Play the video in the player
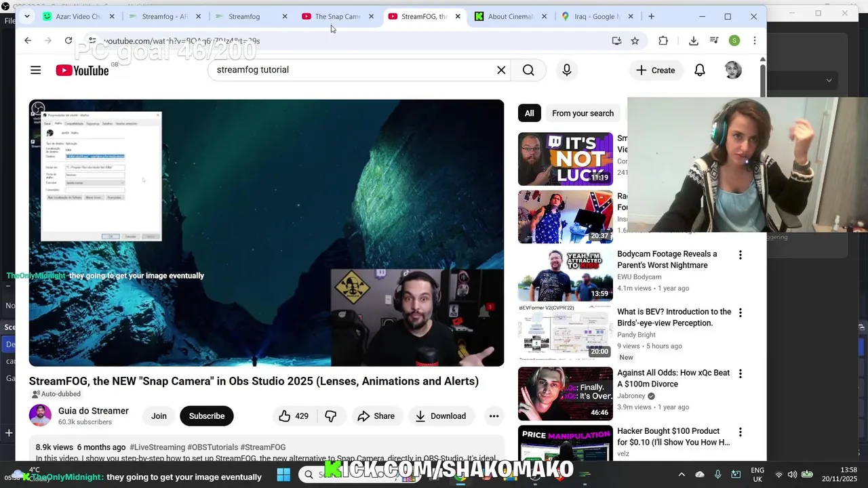868x488 pixels. pyautogui.click(x=267, y=232)
